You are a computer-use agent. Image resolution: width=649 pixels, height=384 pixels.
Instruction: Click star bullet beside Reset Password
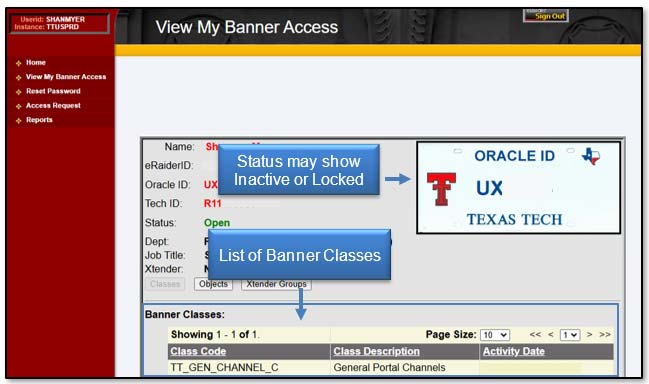click(18, 92)
